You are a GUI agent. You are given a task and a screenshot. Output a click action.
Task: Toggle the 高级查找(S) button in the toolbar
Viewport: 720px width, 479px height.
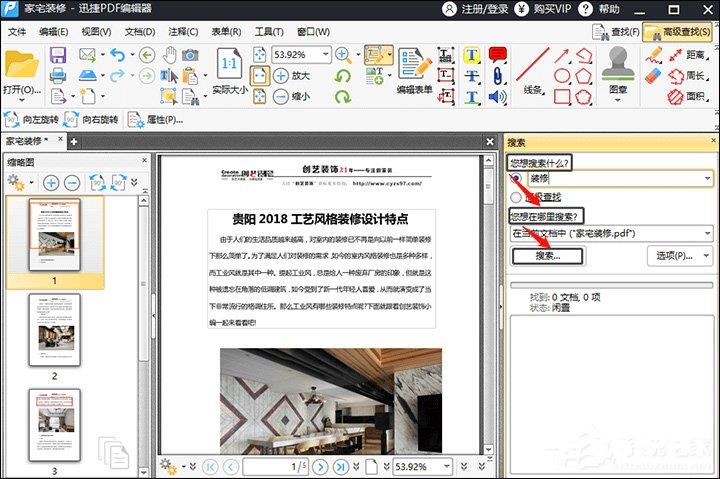(678, 31)
